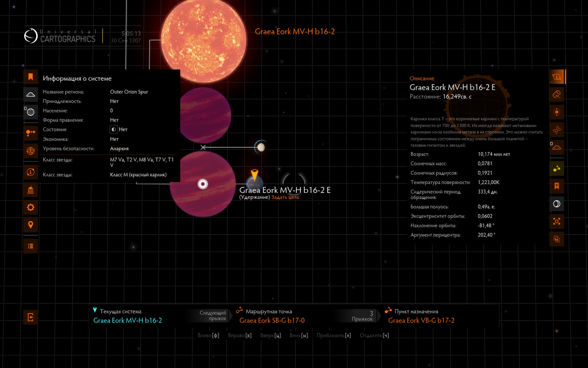Click the overlapping squares icon in right sidebar
The image size is (588, 368).
click(557, 239)
